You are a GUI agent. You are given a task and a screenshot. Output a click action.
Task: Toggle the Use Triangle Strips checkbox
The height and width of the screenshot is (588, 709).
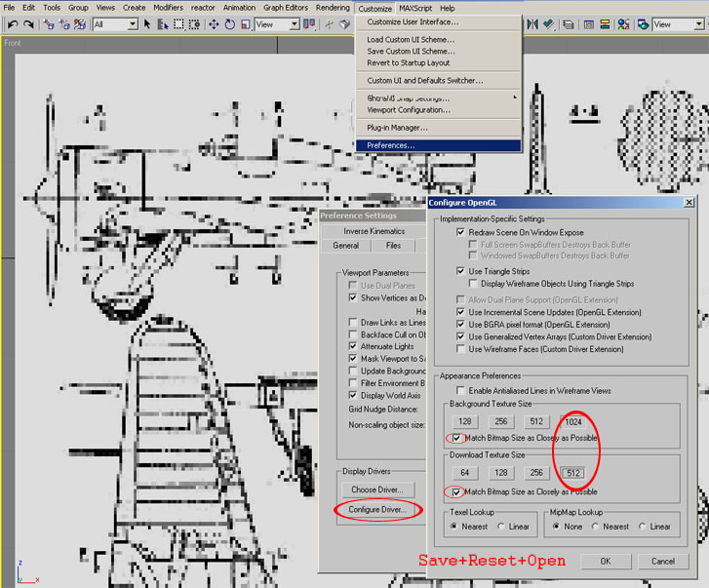pyautogui.click(x=460, y=271)
